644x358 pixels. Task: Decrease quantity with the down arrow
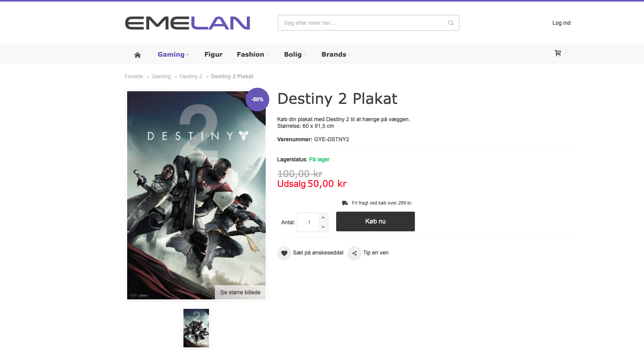tap(323, 227)
